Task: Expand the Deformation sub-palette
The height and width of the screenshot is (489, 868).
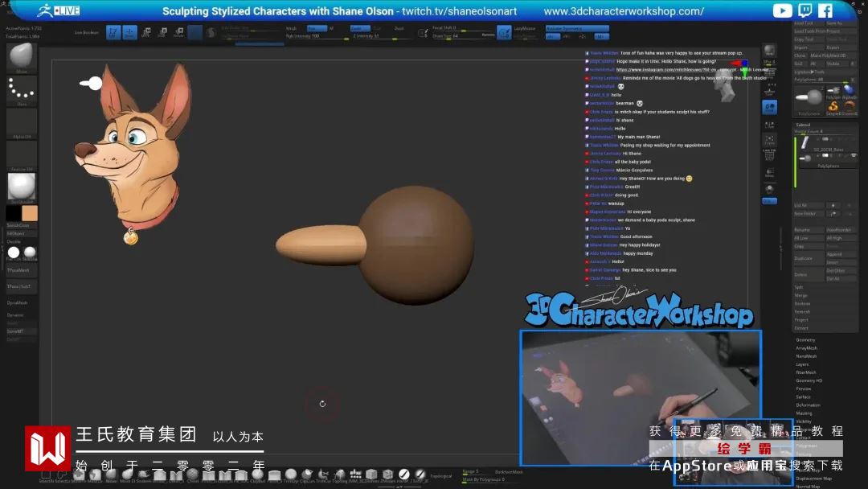Action: pos(808,405)
